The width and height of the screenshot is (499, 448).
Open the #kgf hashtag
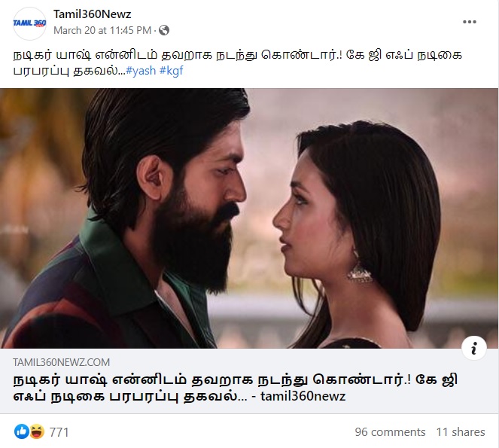click(171, 70)
